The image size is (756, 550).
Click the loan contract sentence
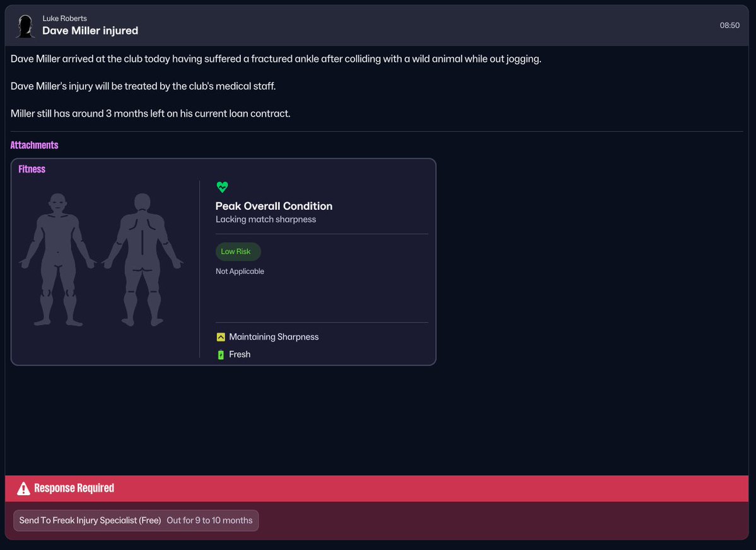151,113
